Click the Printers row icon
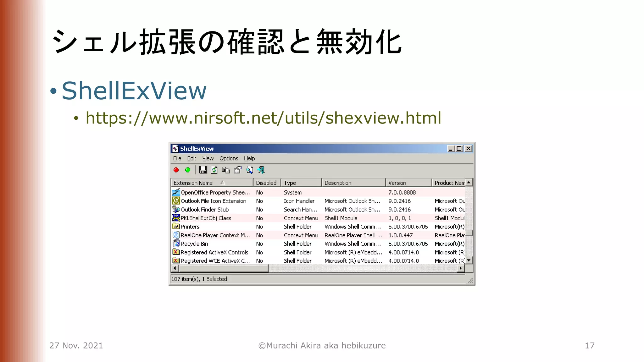The image size is (644, 362). [x=176, y=227]
